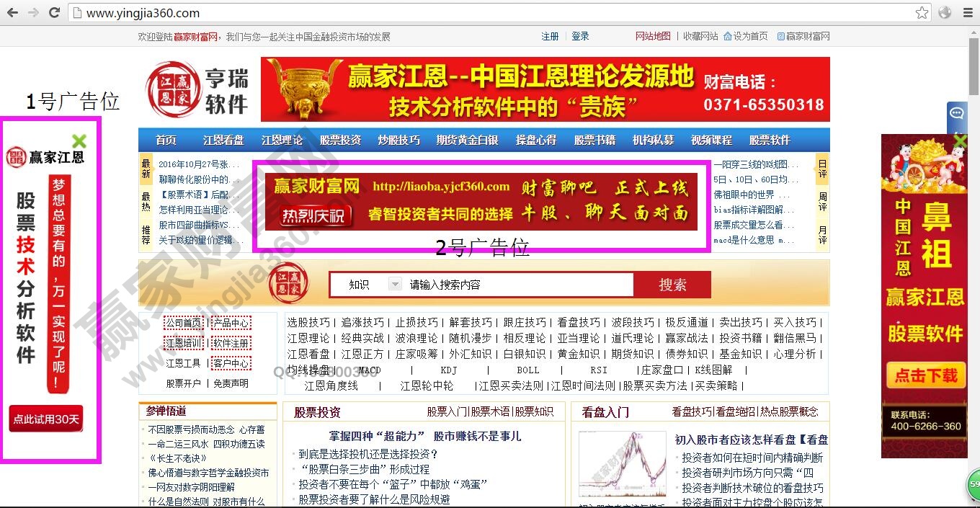Select the 日评 tab on the right
980x508 pixels.
click(x=822, y=169)
